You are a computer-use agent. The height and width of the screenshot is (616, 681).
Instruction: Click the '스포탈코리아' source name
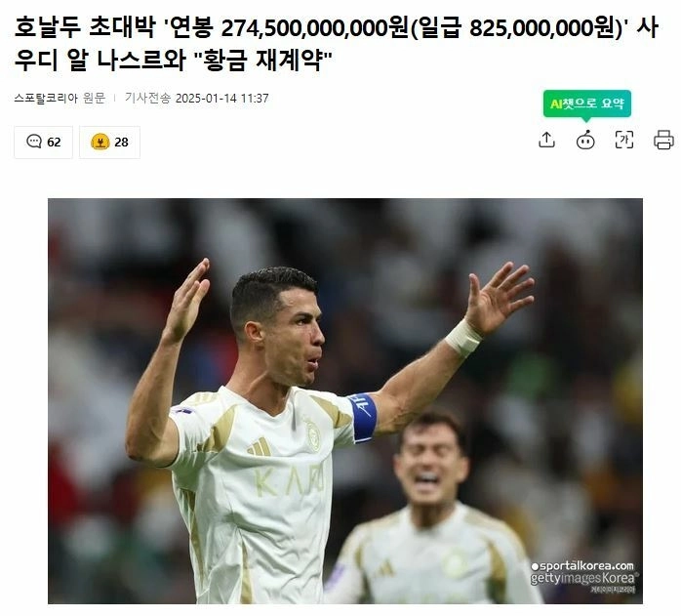[46, 99]
